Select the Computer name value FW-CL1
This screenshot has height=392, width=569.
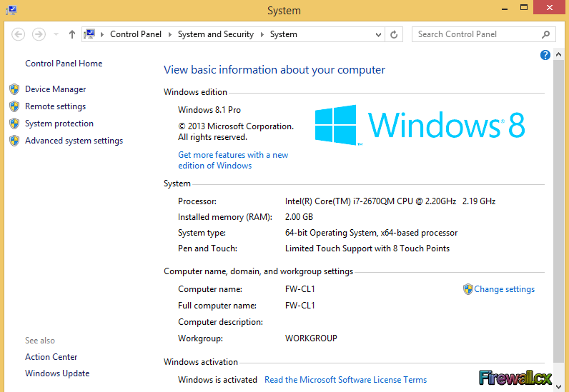pos(300,289)
